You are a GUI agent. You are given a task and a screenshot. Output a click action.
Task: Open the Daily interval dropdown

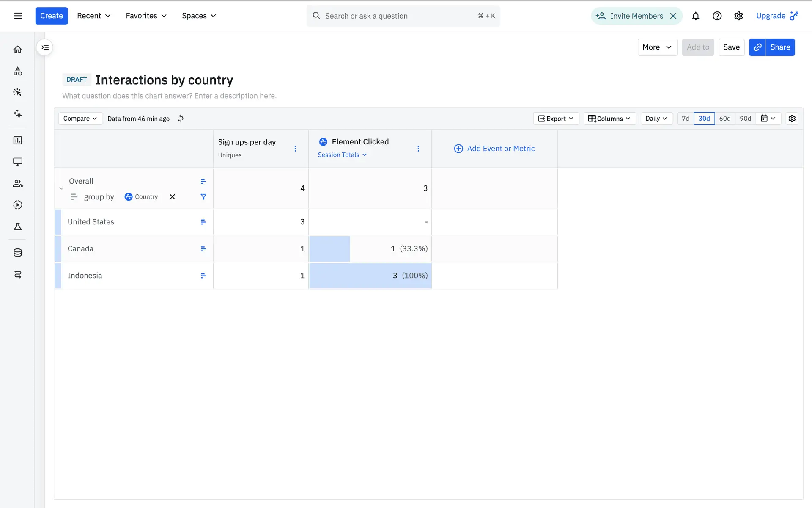[656, 119]
